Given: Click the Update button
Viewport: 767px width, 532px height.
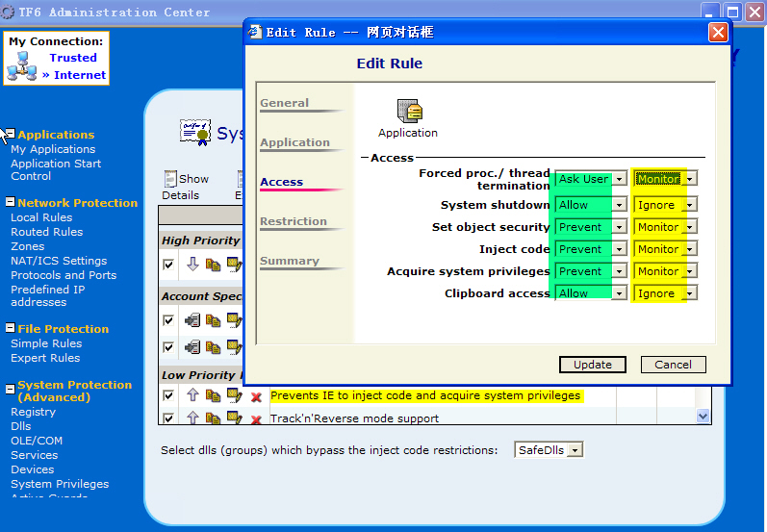Looking at the screenshot, I should pos(593,365).
